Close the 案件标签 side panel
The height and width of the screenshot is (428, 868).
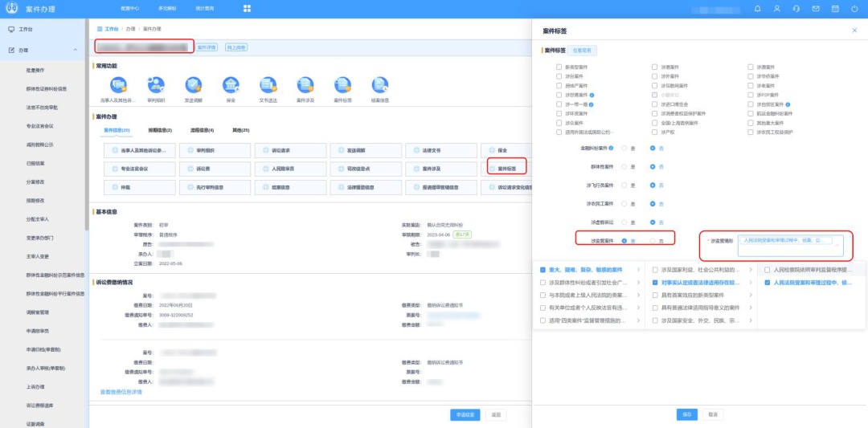(x=854, y=31)
